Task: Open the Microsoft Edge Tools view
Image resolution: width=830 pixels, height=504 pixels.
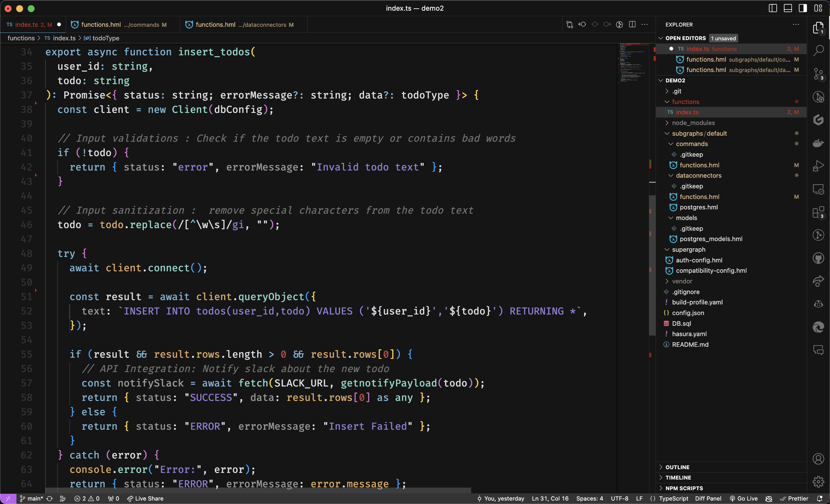Action: (818, 327)
